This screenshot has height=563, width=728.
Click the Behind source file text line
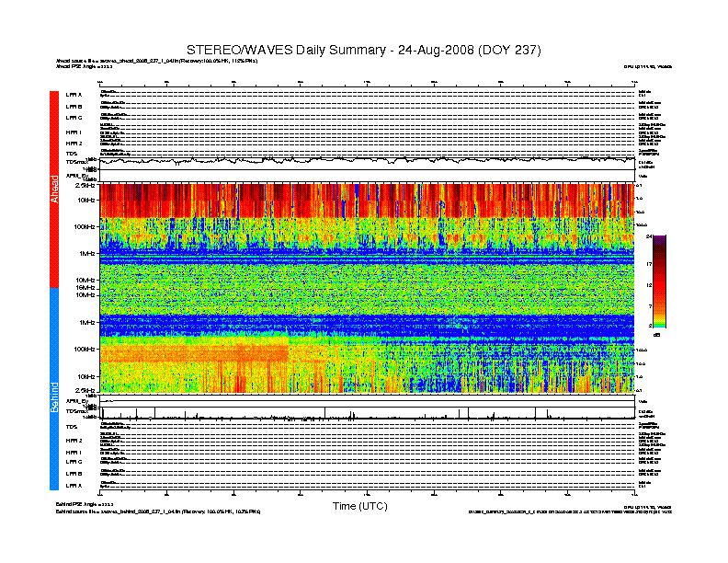coord(158,511)
